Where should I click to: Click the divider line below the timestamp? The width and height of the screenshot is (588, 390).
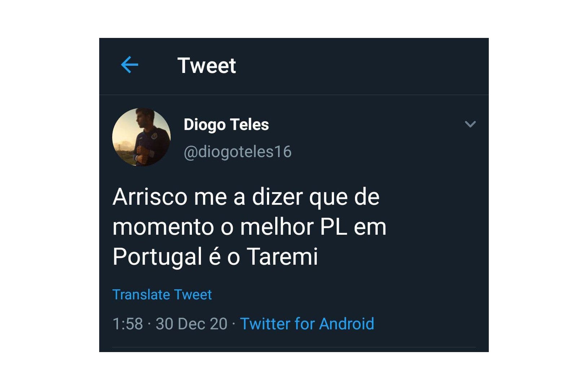(x=294, y=347)
